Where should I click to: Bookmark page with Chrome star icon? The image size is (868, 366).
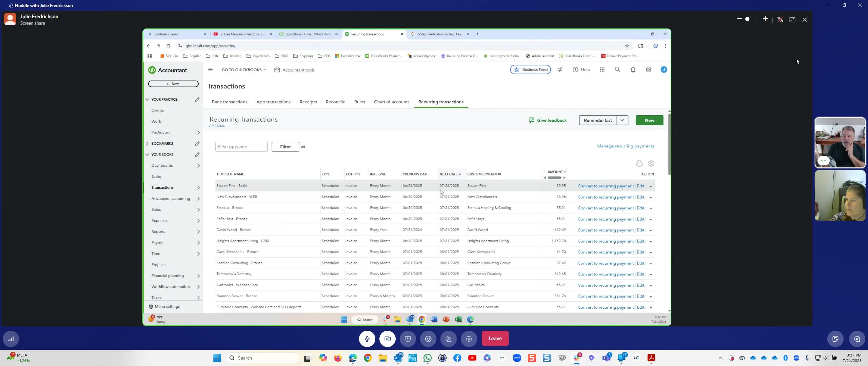(x=627, y=46)
